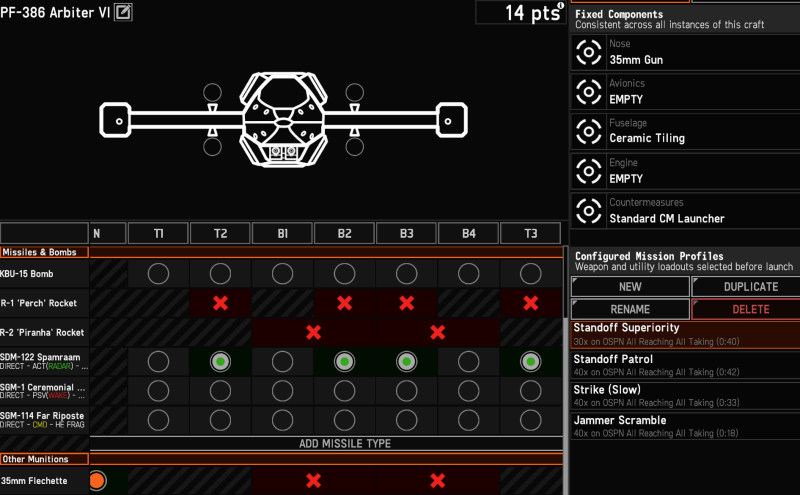The height and width of the screenshot is (495, 800).
Task: Select the Countermeasures Standard CM Launcher icon
Action: 588,211
